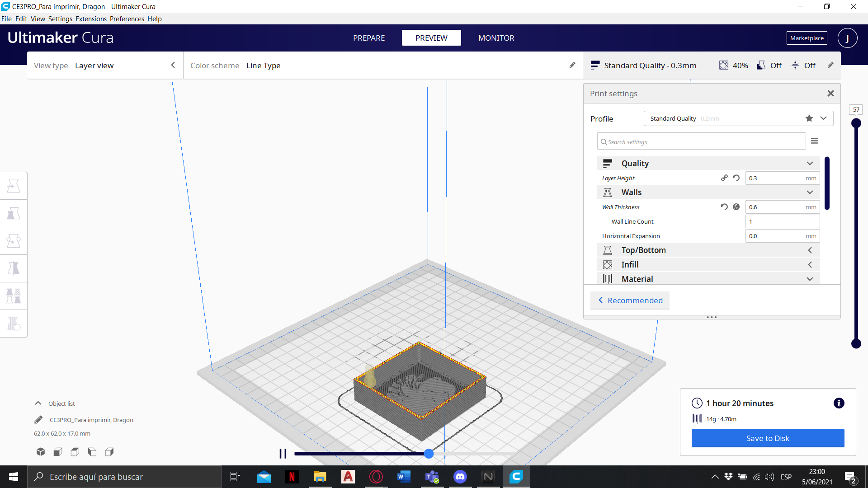The width and height of the screenshot is (868, 488).
Task: Switch back to Recommended settings
Action: click(x=630, y=300)
